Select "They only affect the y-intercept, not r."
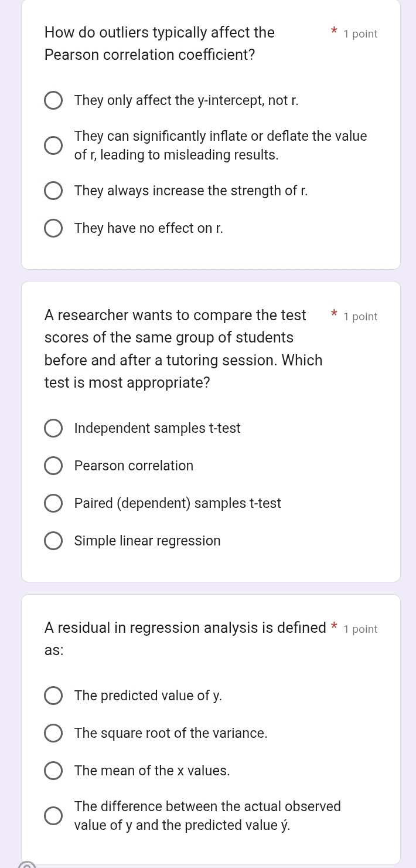Screen dimensions: 416x868 pos(53,100)
